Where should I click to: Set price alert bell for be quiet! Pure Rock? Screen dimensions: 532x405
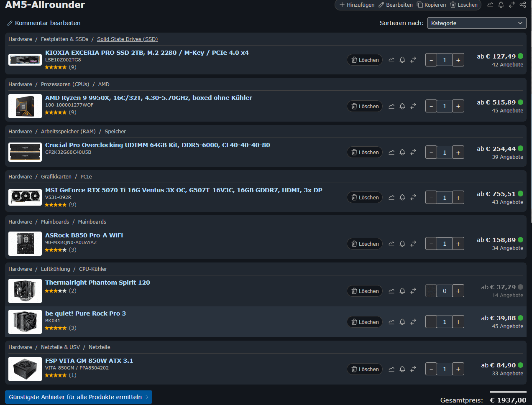point(402,322)
